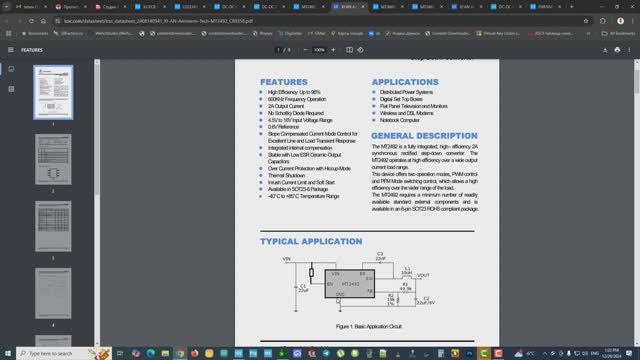
Task: Close the currently active PDF tab
Action: point(363,7)
